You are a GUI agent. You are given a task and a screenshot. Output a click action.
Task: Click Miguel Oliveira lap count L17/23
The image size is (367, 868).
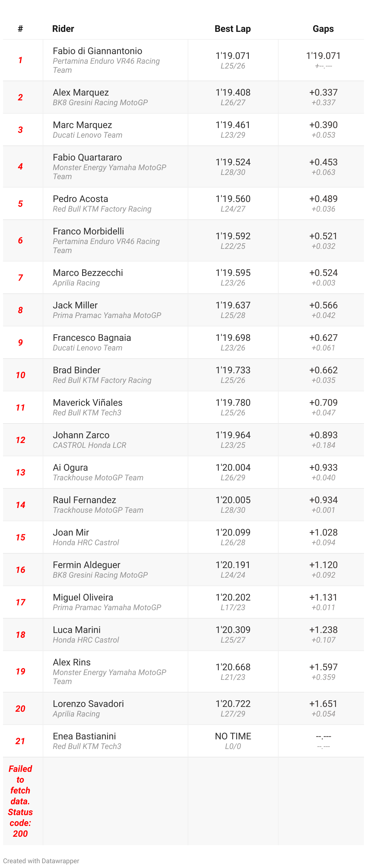pos(233,607)
